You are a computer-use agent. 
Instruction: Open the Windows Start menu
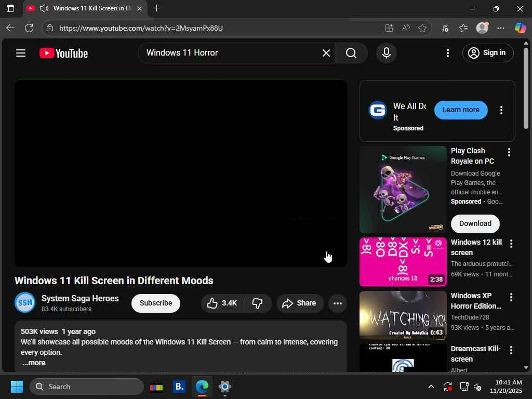17,387
